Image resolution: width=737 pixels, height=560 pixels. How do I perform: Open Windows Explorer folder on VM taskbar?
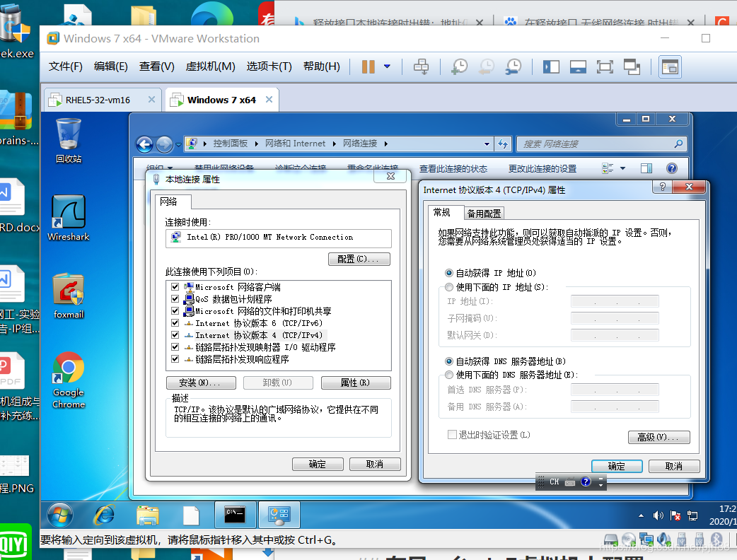148,515
